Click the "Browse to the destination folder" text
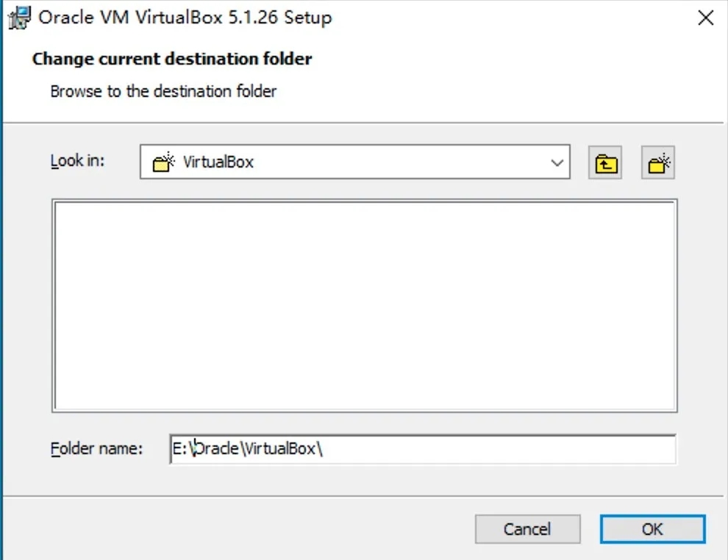 coord(163,92)
